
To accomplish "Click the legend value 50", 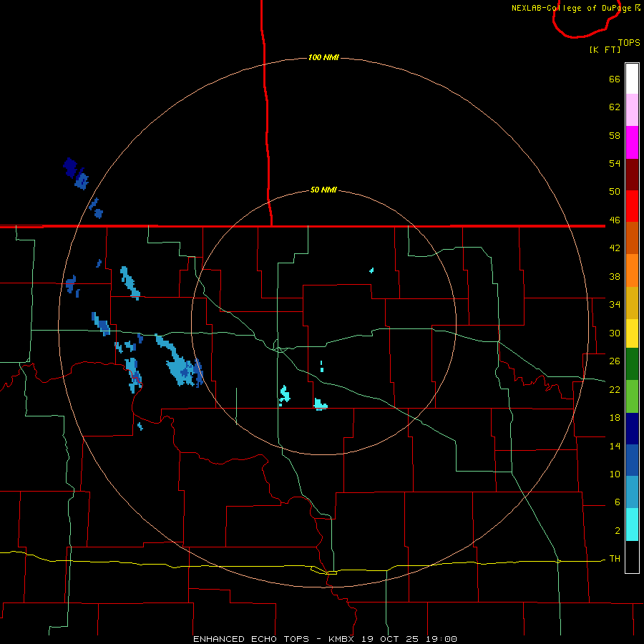I will coord(615,192).
